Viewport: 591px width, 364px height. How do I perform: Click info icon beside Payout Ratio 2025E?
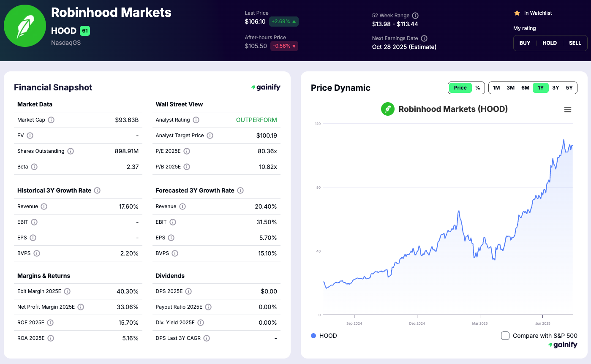208,307
